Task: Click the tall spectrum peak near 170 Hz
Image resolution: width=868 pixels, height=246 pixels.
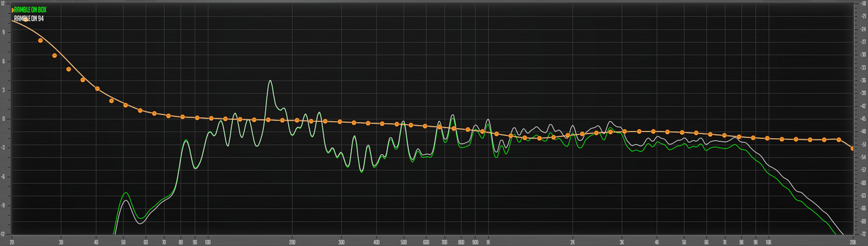Action: pyautogui.click(x=271, y=83)
